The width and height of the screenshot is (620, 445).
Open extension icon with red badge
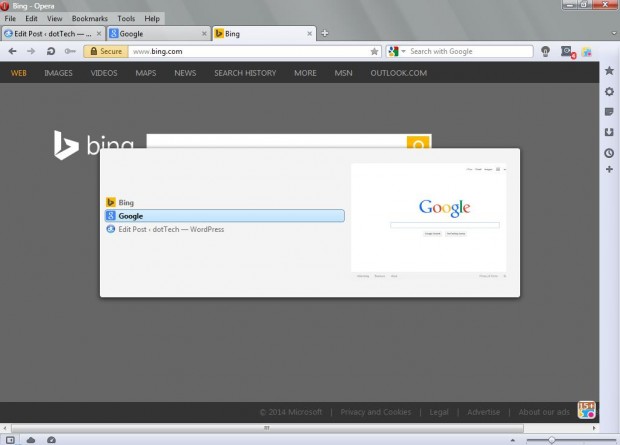pyautogui.click(x=567, y=52)
